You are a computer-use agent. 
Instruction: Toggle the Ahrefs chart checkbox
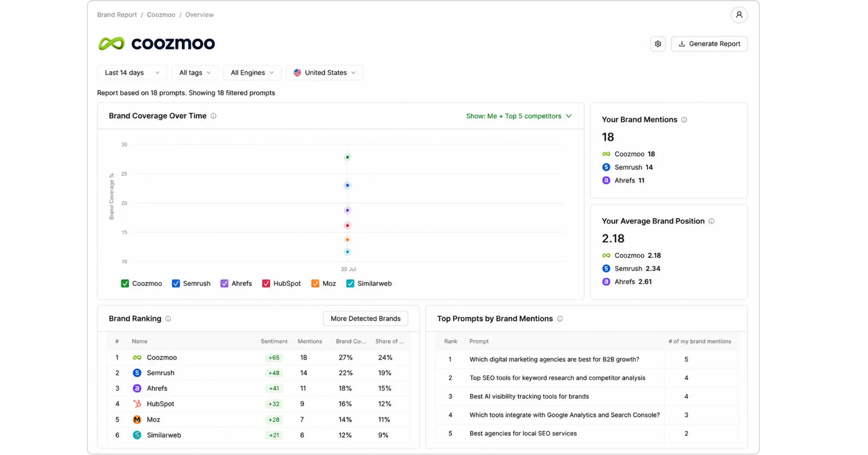224,284
